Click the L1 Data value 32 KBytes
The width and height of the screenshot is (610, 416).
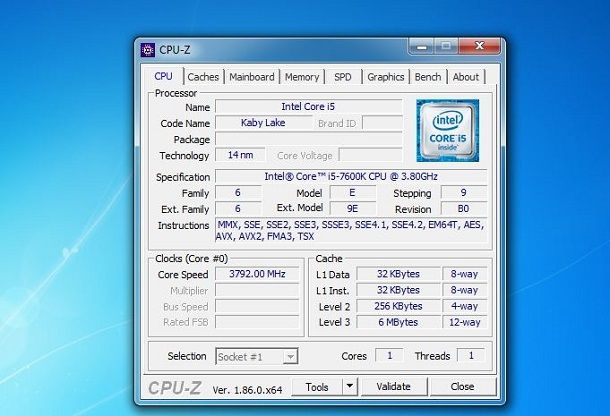coord(398,274)
